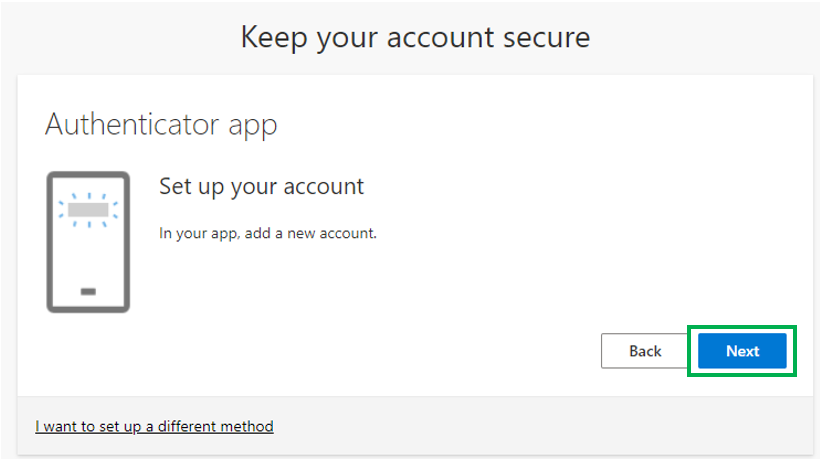The width and height of the screenshot is (820, 459).
Task: Click the blue sparkle rays around phone notification
Action: [x=88, y=210]
